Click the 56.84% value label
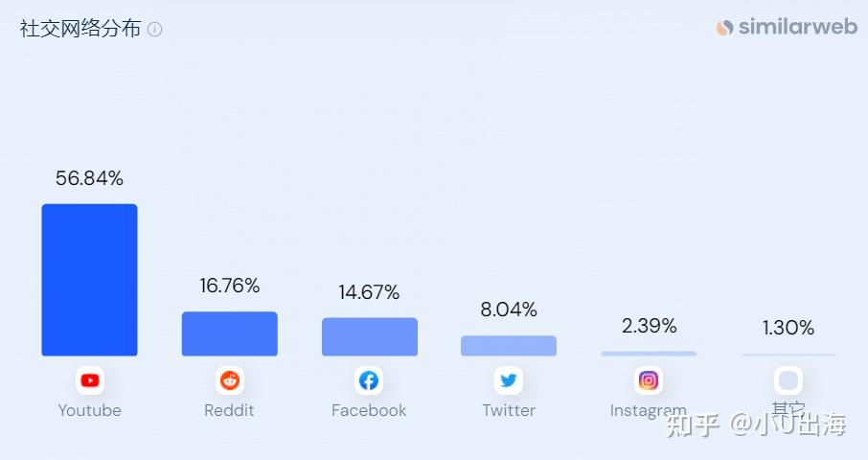Viewport: 868px width, 460px height. [89, 178]
